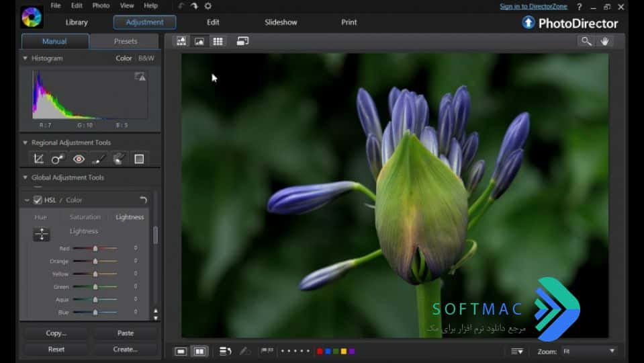Screen dimensions: 644x363
Task: Switch histogram to B&W mode
Action: (146, 58)
